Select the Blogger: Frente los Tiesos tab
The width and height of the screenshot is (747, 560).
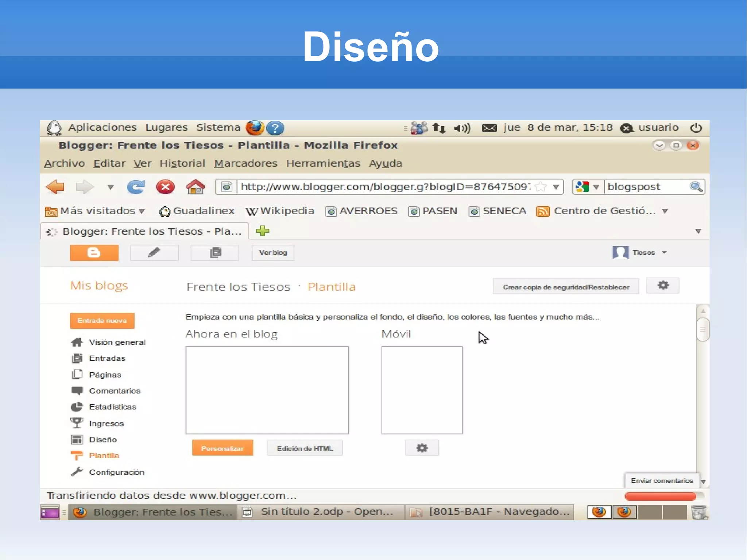pos(144,231)
